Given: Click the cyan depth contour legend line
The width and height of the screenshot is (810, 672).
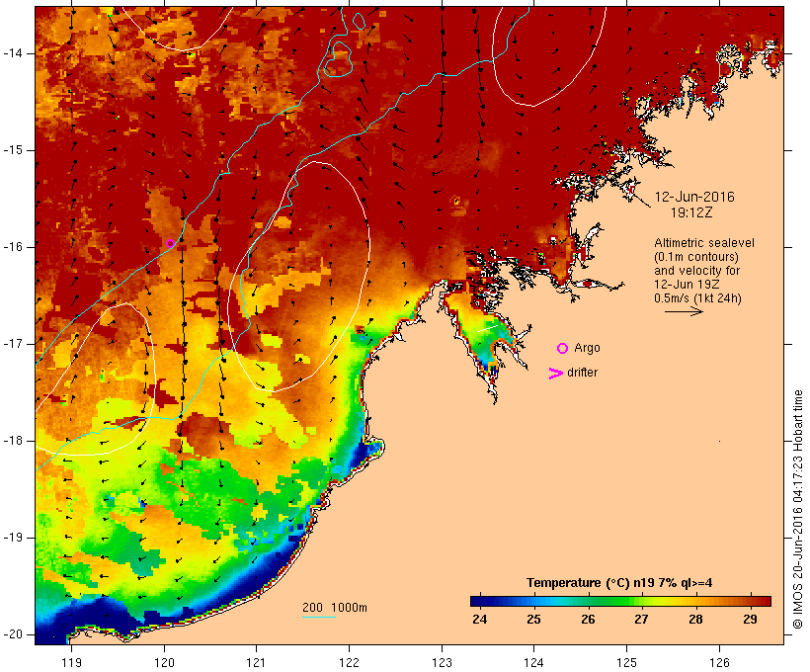Looking at the screenshot, I should pyautogui.click(x=319, y=617).
